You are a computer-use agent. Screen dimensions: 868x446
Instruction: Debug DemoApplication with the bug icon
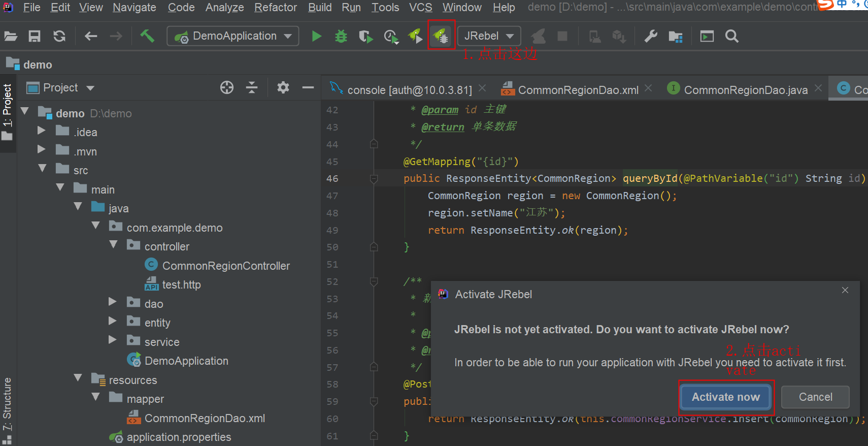341,36
